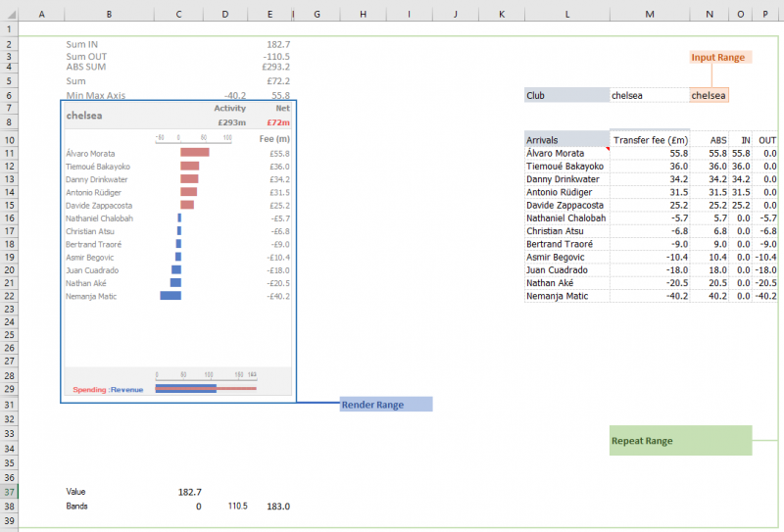Screen dimensions: 784x532
Task: Select the orange highlighted chelsea cell
Action: [x=709, y=95]
